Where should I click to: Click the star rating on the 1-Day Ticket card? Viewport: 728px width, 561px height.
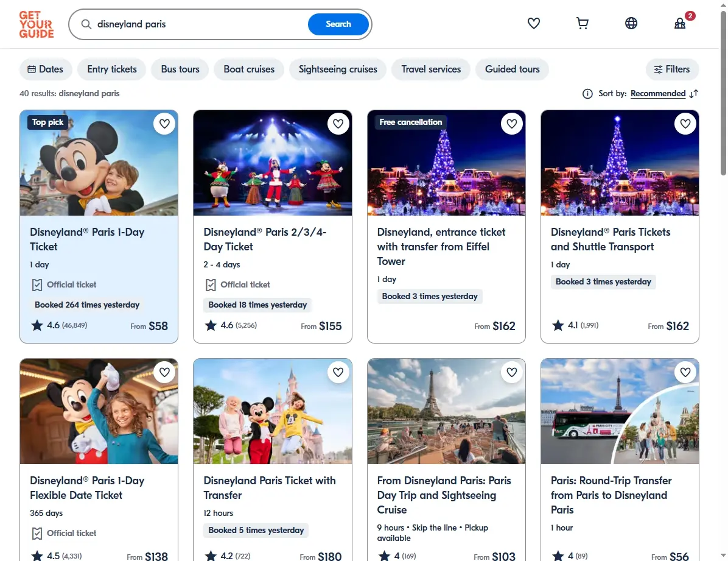coord(59,325)
